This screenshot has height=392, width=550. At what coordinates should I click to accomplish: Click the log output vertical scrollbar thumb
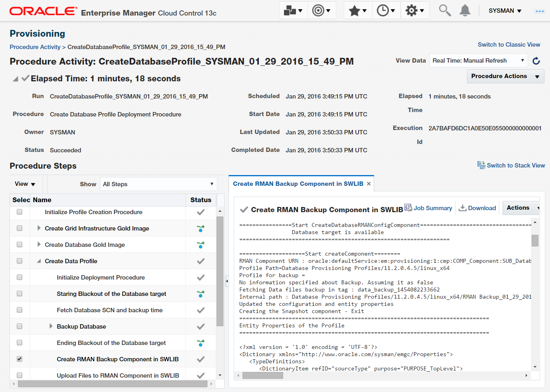[535, 240]
